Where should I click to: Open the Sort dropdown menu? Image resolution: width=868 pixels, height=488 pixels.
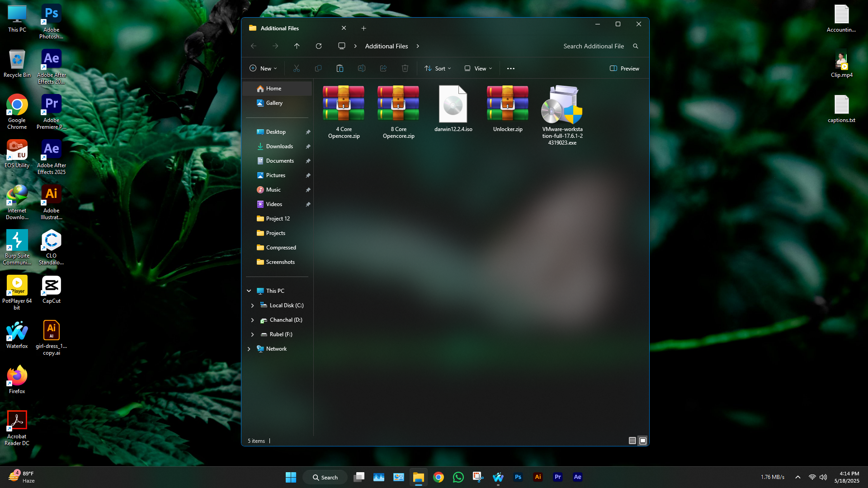(x=438, y=69)
